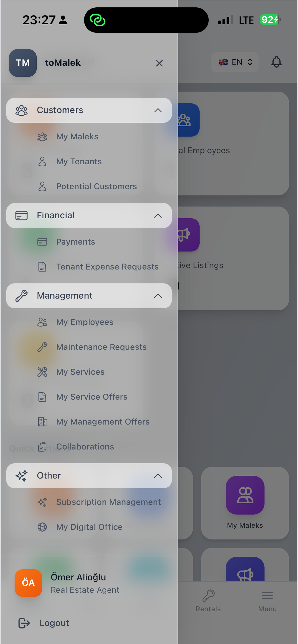This screenshot has width=298, height=644.
Task: Tap the TM toMalek logo badge
Action: click(23, 63)
